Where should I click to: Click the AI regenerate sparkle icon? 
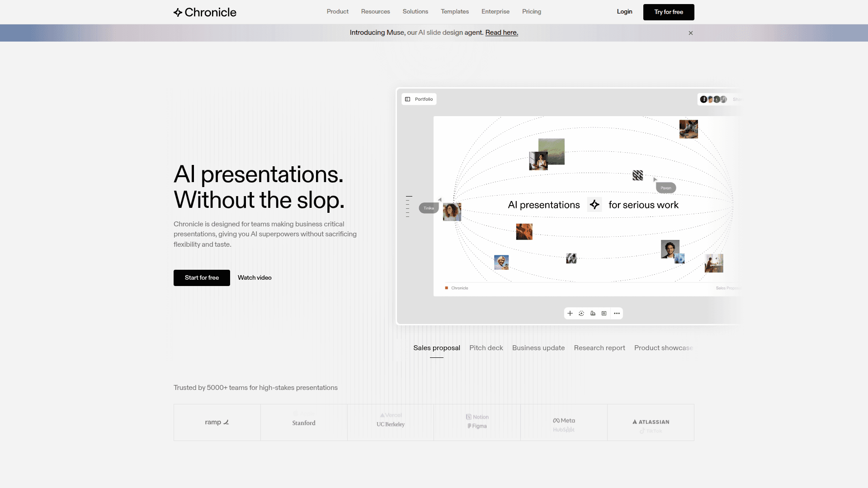(x=581, y=313)
